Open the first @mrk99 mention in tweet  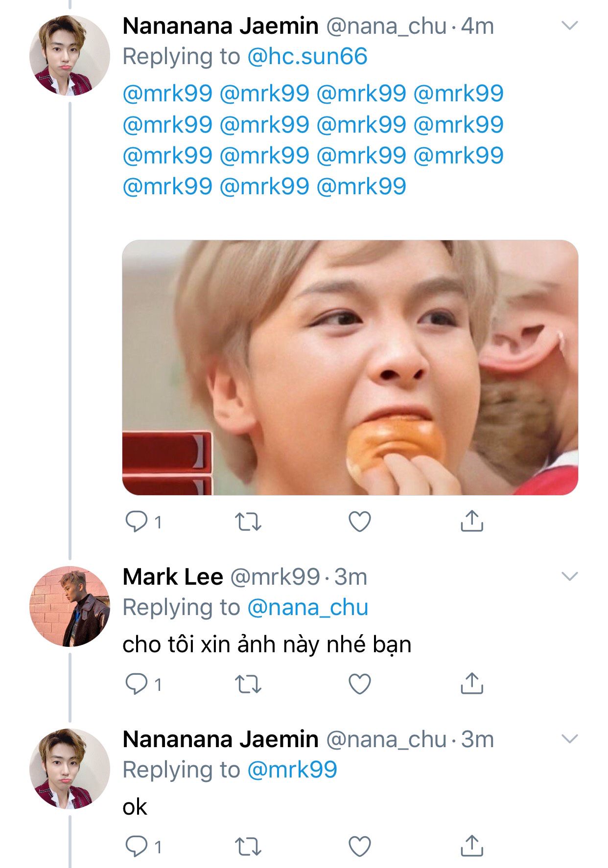(x=167, y=93)
